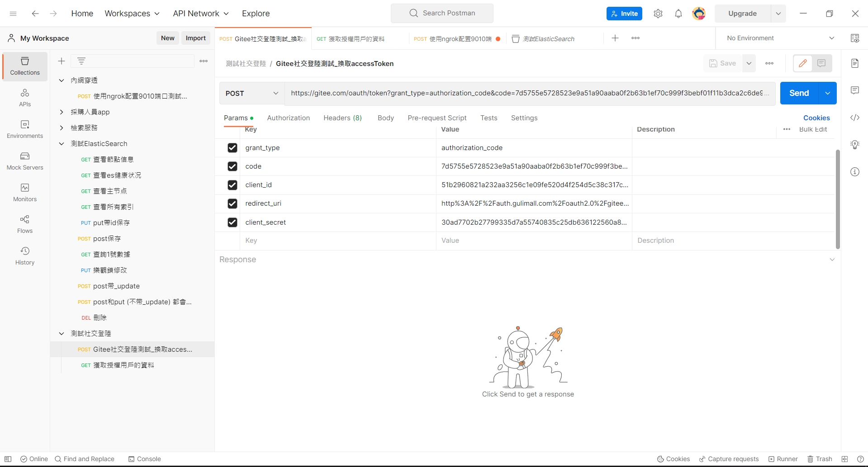Open collections sidebar more options
The height and width of the screenshot is (467, 868).
point(204,61)
